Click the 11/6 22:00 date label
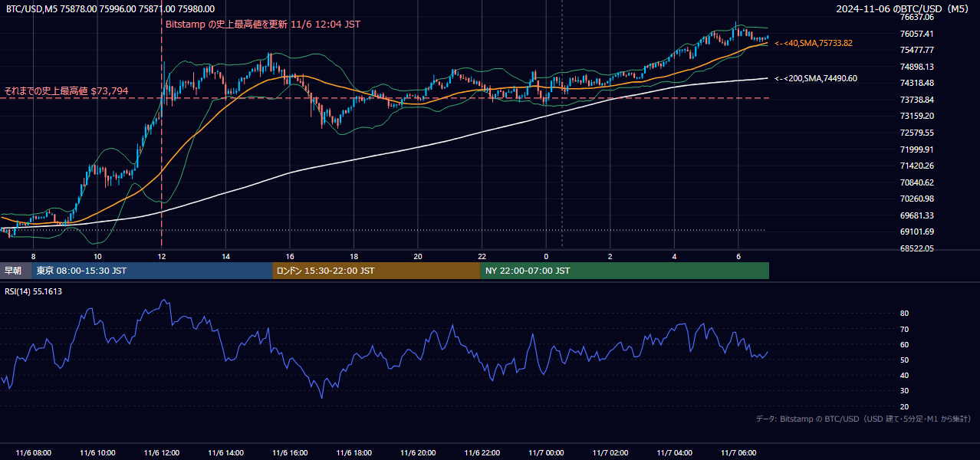This screenshot has width=980, height=460. point(482,453)
